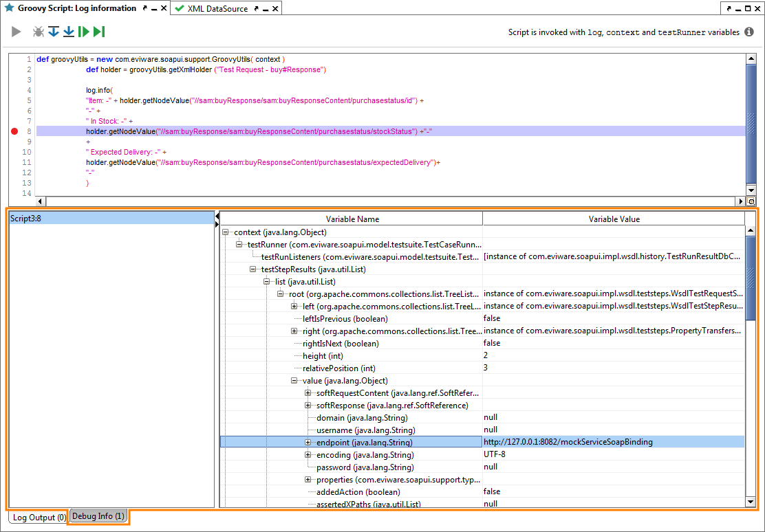Click the Variable Name column header

352,219
